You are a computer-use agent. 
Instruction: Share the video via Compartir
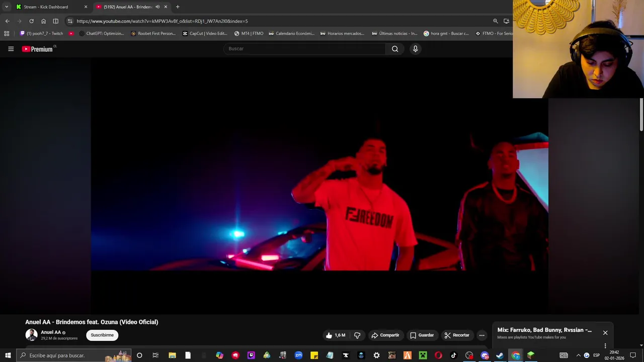[385, 335]
